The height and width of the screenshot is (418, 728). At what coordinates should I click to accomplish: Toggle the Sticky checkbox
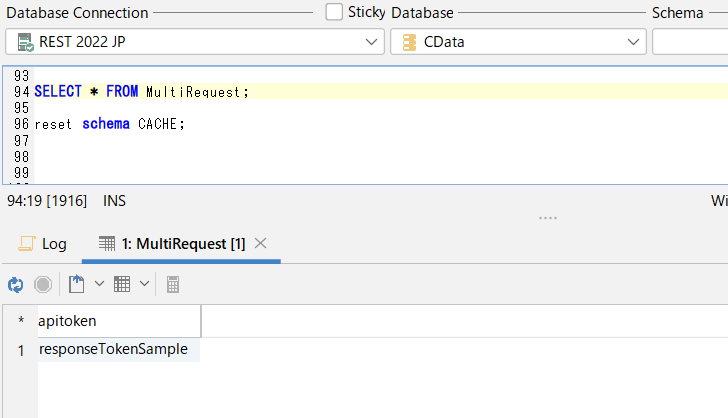click(334, 12)
